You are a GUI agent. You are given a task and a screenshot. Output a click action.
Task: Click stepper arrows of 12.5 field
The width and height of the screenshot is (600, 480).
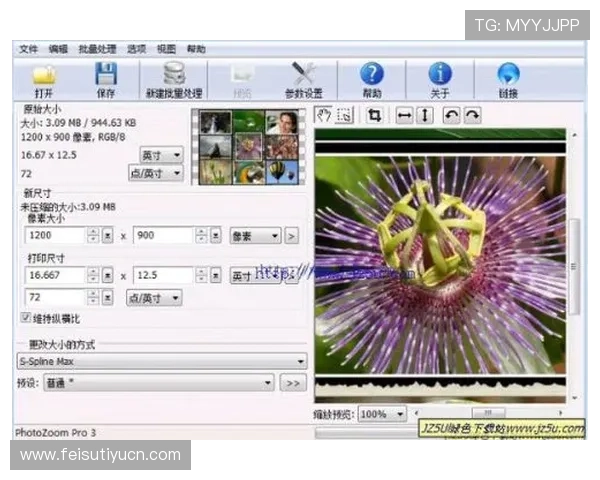201,275
